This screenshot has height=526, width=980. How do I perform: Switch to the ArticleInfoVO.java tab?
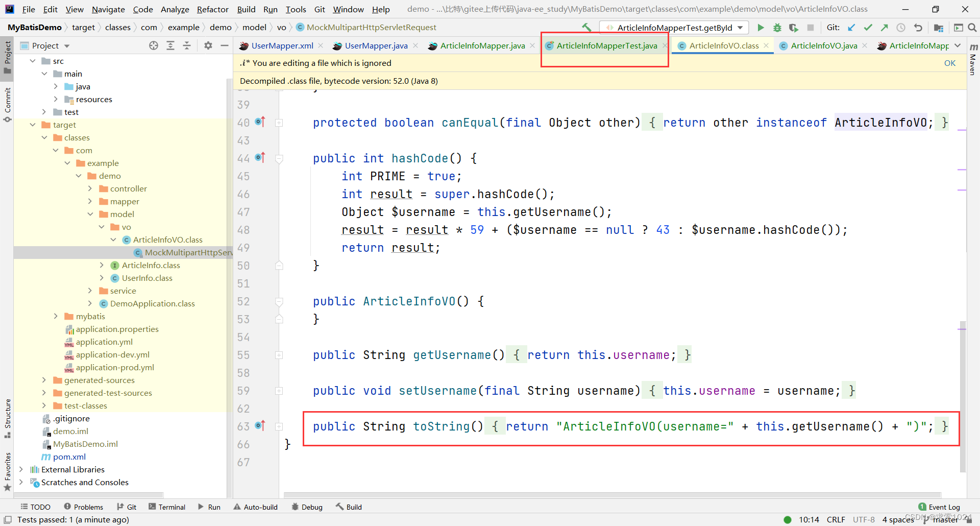(x=824, y=45)
